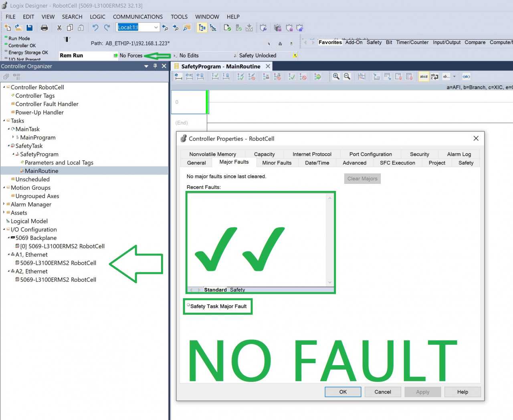Viewport: 513px width, 420px height.
Task: Click the Print icon in the toolbar
Action: click(44, 28)
